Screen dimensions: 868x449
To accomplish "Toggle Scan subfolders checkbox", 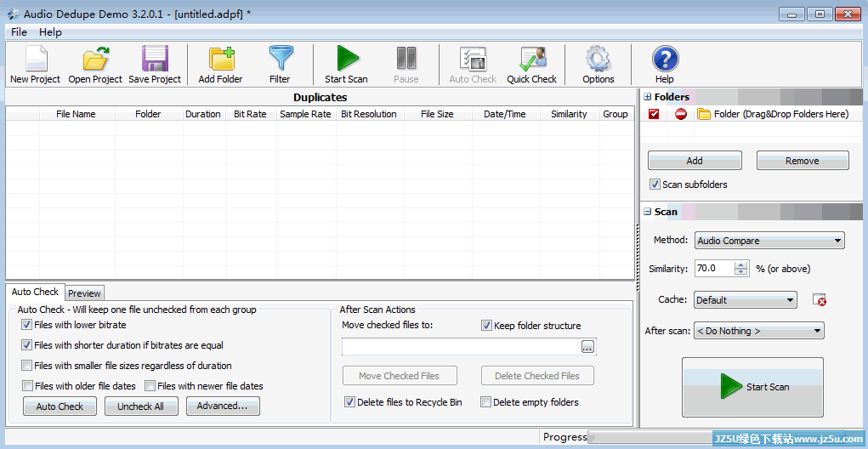I will pyautogui.click(x=655, y=185).
